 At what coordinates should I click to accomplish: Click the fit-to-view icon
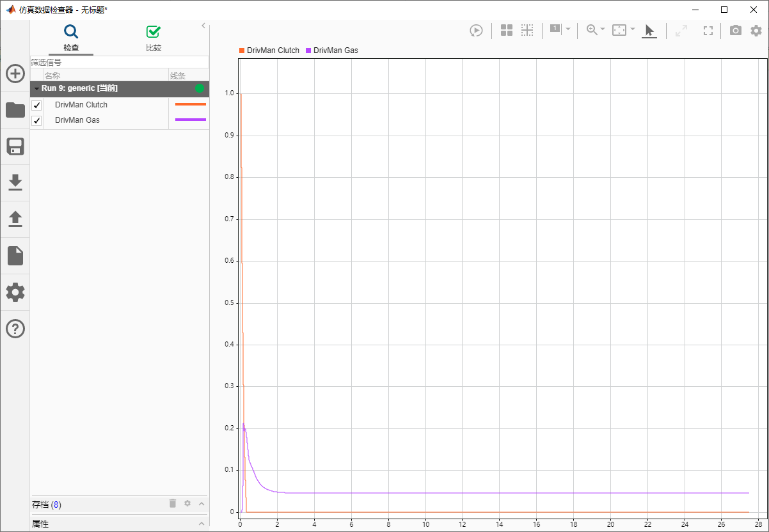coord(619,30)
